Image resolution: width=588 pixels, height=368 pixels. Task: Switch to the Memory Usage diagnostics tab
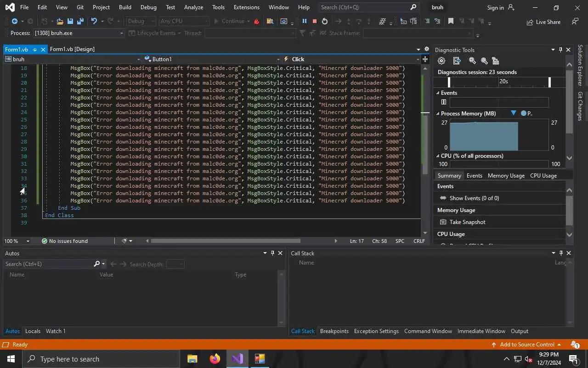coord(506,176)
